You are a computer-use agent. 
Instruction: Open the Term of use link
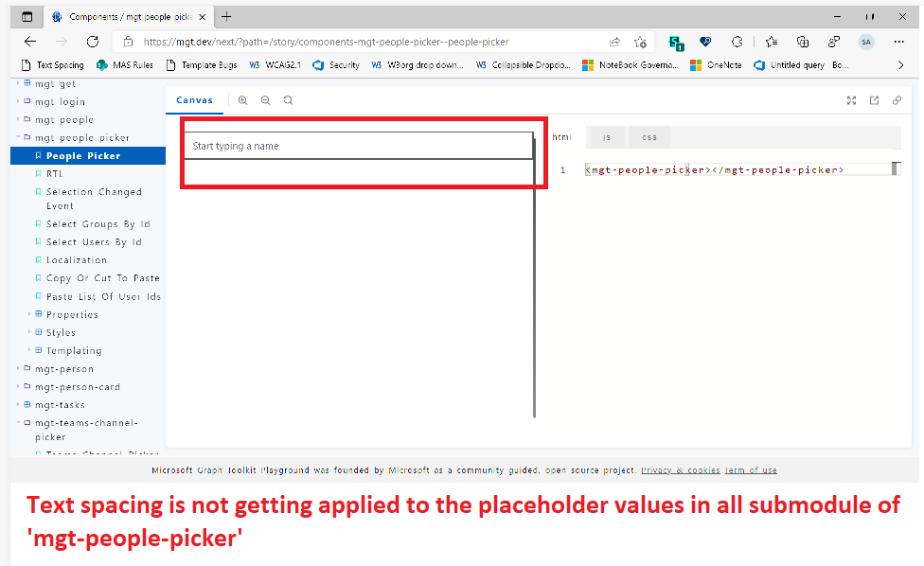(750, 469)
